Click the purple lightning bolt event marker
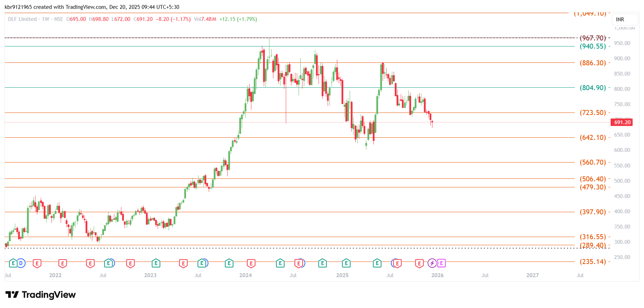 coord(432,263)
